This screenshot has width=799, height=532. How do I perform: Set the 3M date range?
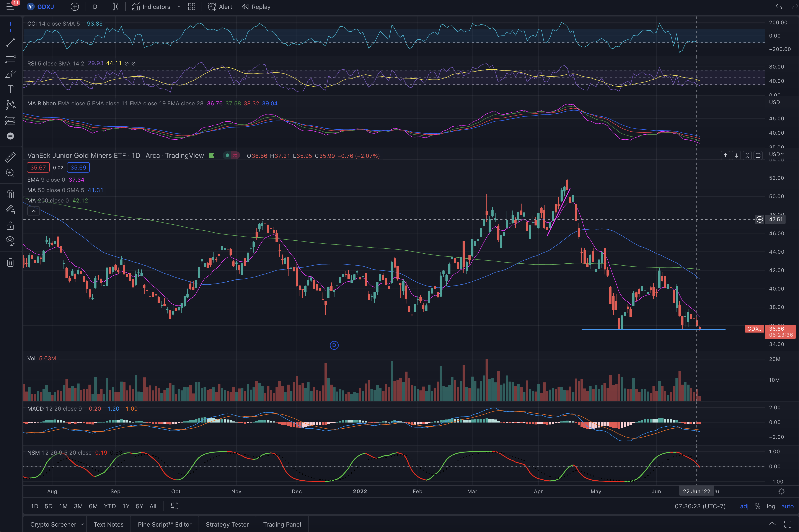coord(78,506)
